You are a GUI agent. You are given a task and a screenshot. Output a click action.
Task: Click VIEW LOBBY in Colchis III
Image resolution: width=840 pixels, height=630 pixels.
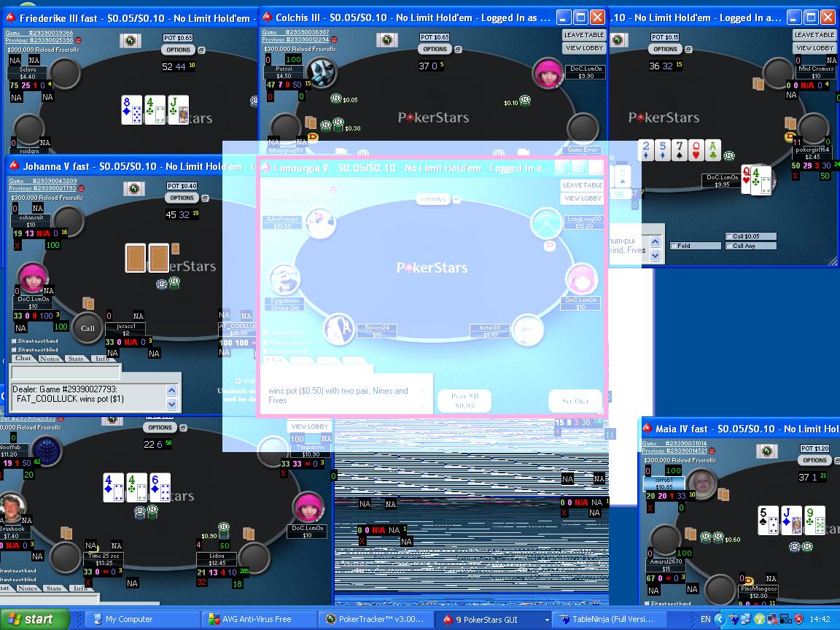coord(584,48)
